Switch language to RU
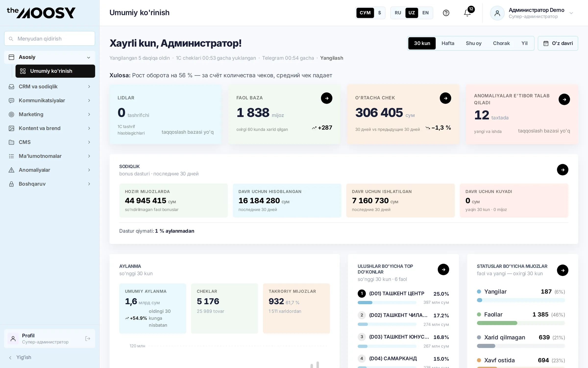Image resolution: width=588 pixels, height=368 pixels. (x=398, y=13)
